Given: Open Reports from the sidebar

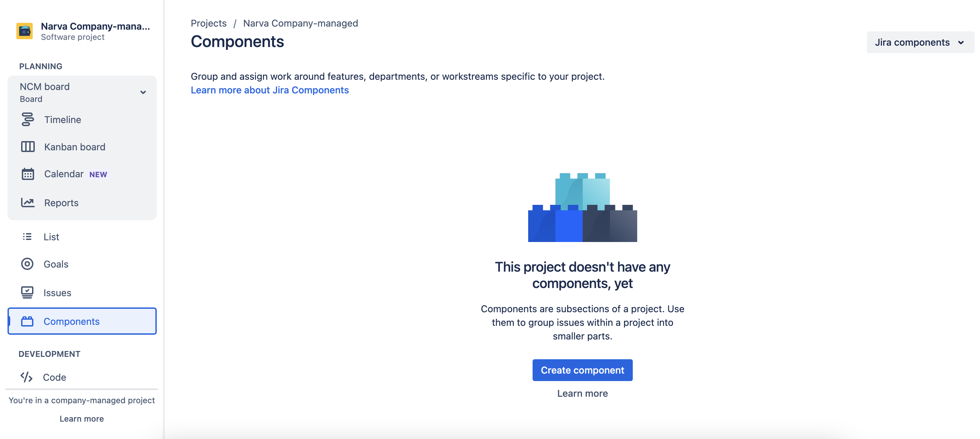Looking at the screenshot, I should point(61,203).
